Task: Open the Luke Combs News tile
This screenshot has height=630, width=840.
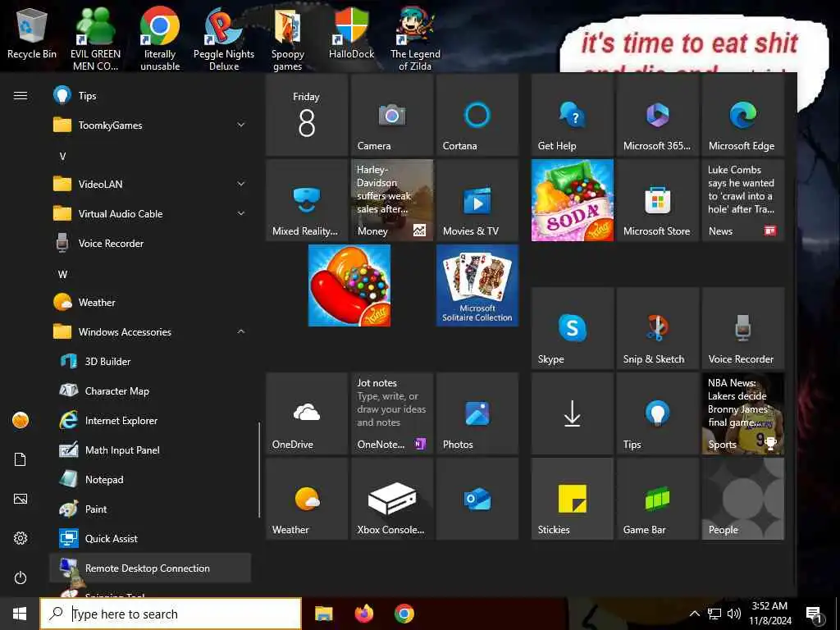Action: tap(743, 200)
